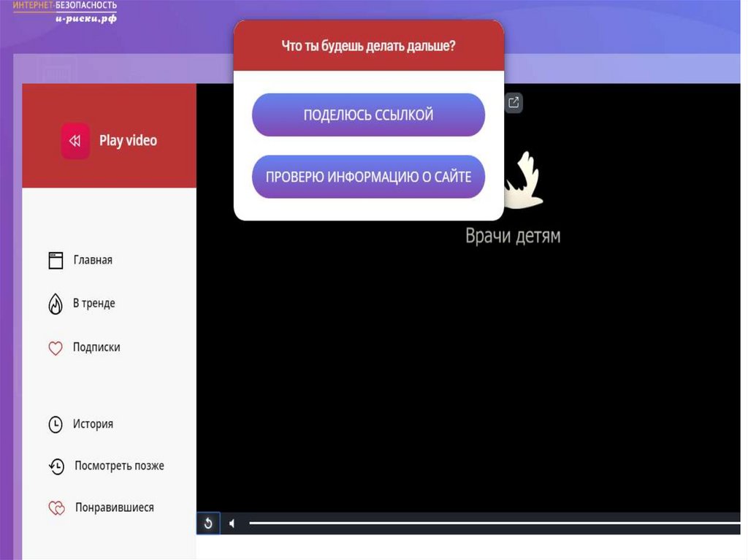Click the Play video label
The image size is (748, 560).
[128, 141]
